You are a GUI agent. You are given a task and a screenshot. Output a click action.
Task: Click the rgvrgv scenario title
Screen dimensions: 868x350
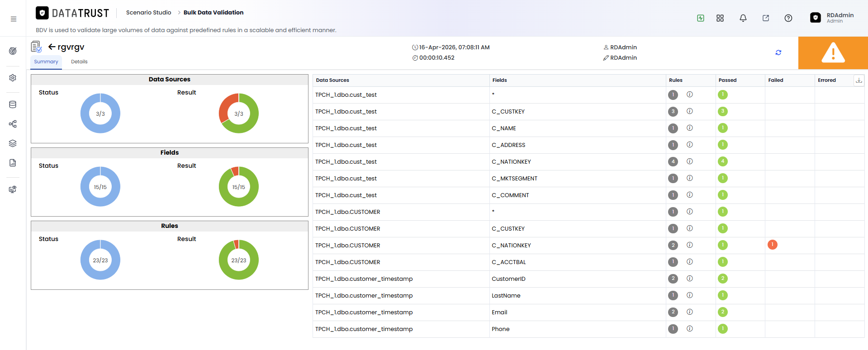point(71,47)
